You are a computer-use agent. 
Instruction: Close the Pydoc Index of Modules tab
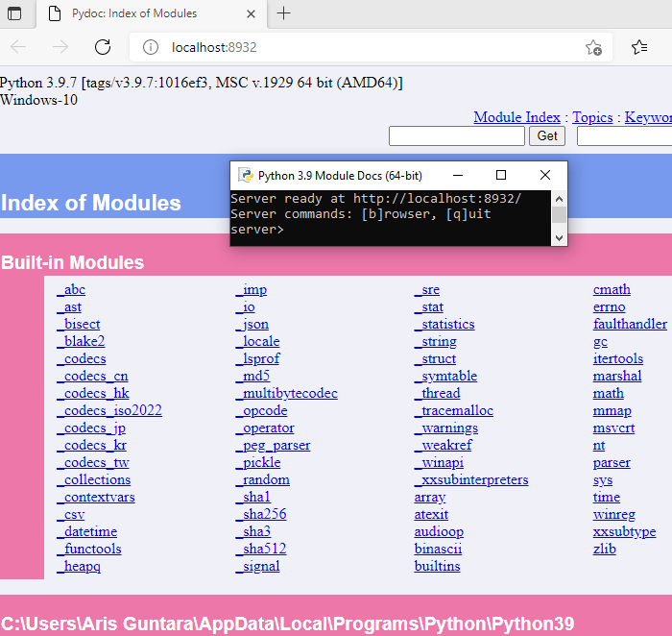click(x=252, y=14)
